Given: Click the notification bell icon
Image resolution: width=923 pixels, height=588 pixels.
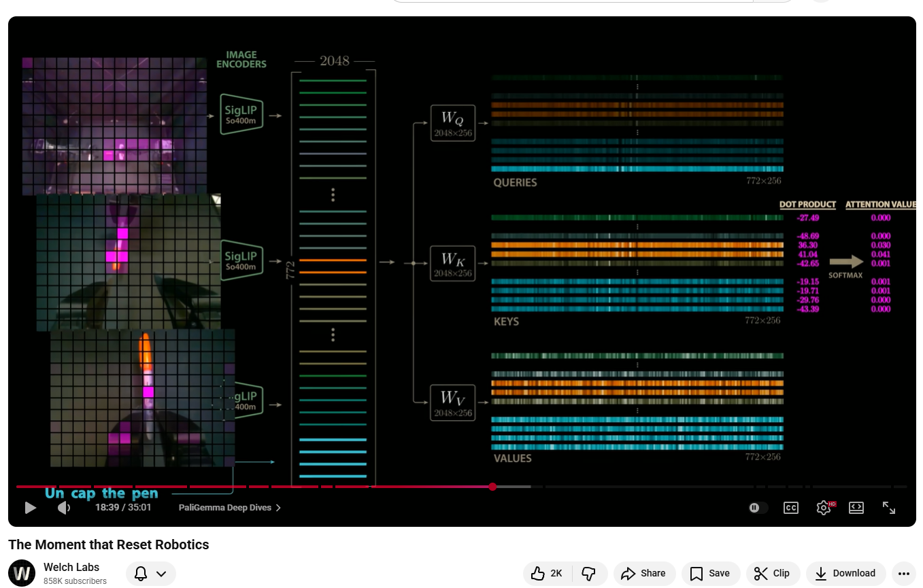Looking at the screenshot, I should pyautogui.click(x=140, y=573).
